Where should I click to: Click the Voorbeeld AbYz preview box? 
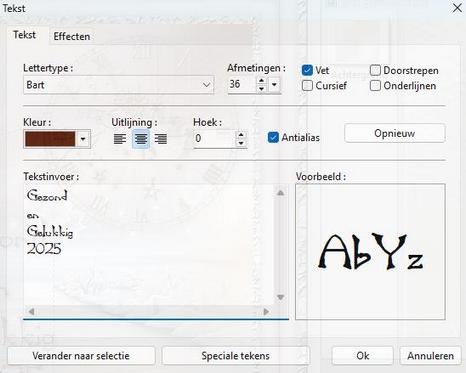(370, 252)
